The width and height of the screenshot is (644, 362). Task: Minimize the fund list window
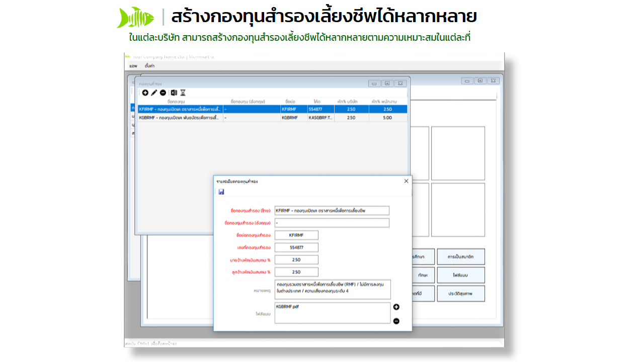[374, 83]
